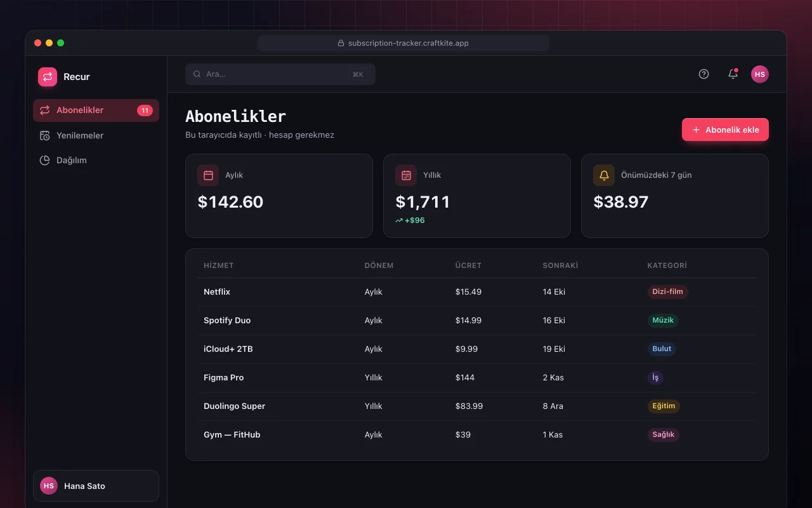Click the Yıllık card calendar icon
Image resolution: width=812 pixels, height=508 pixels.
(x=406, y=175)
